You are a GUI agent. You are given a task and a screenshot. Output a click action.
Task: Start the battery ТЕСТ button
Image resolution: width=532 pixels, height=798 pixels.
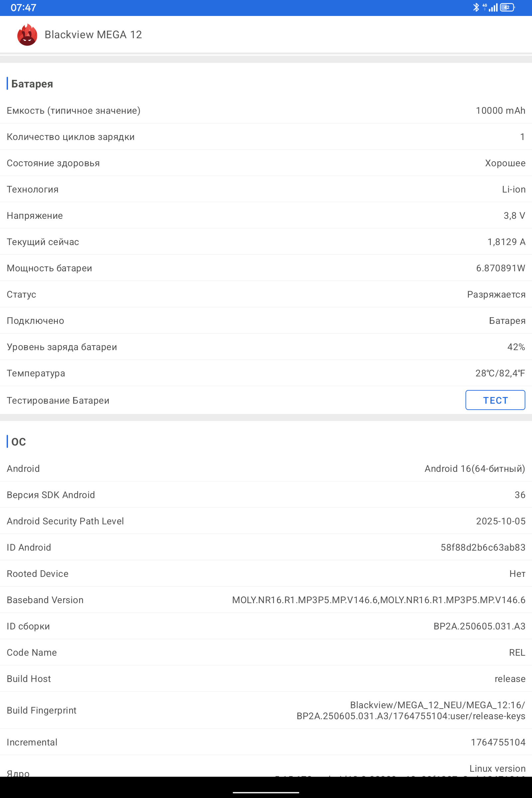click(x=495, y=400)
